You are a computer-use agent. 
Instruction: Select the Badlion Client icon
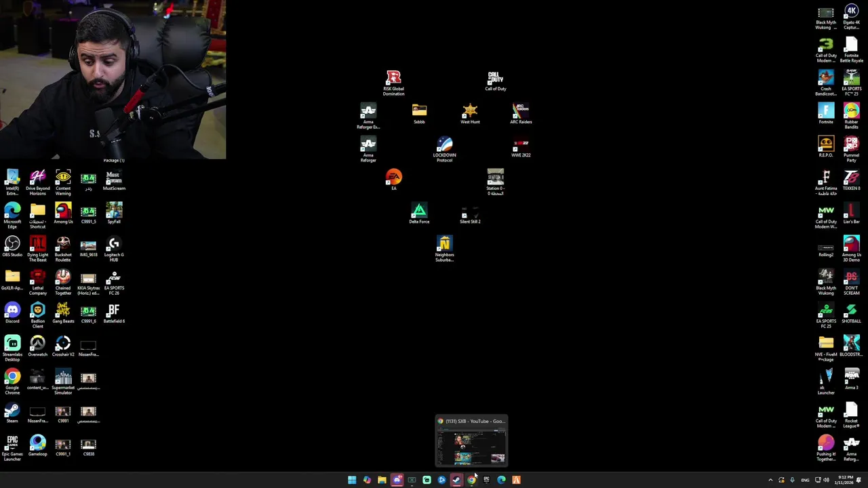[38, 315]
